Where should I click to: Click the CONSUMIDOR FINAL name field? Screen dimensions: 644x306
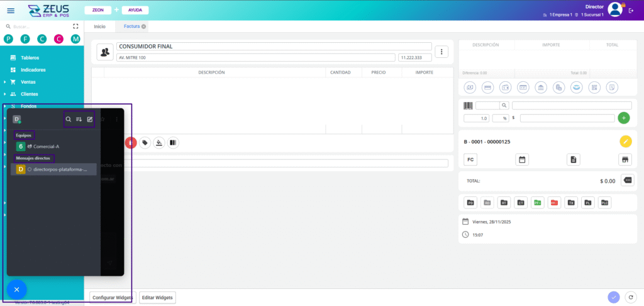pyautogui.click(x=274, y=46)
